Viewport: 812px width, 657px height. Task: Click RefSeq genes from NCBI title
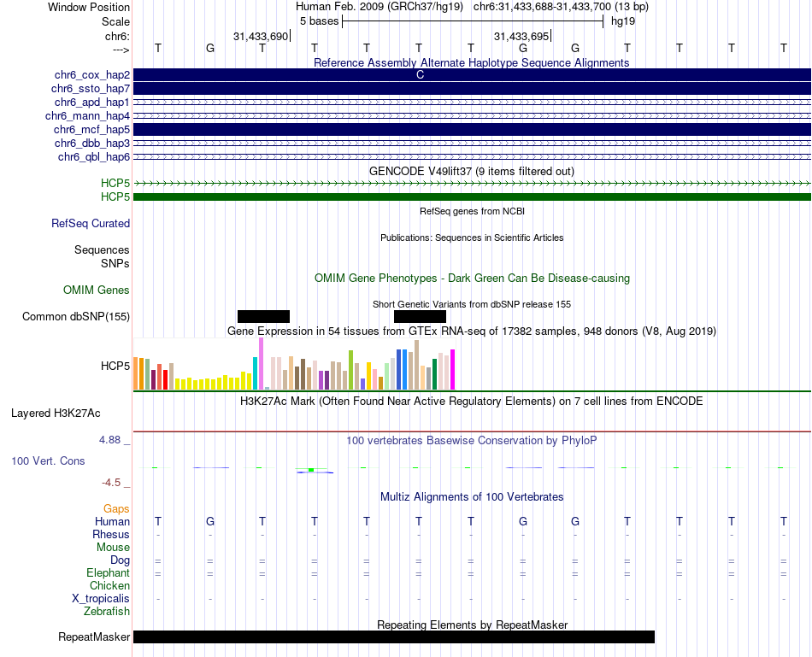tap(472, 211)
